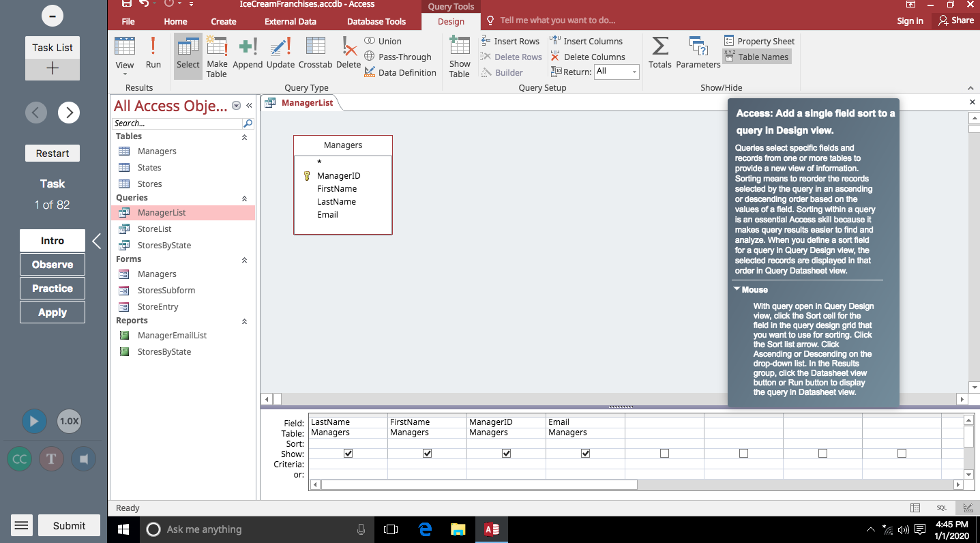Collapse the navigation pane shutter bar
Screen dimensions: 980x543
point(249,106)
